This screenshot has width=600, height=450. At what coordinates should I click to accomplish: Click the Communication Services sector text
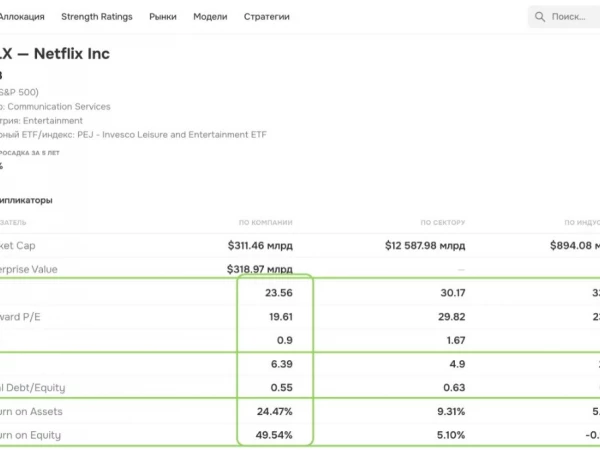[59, 106]
